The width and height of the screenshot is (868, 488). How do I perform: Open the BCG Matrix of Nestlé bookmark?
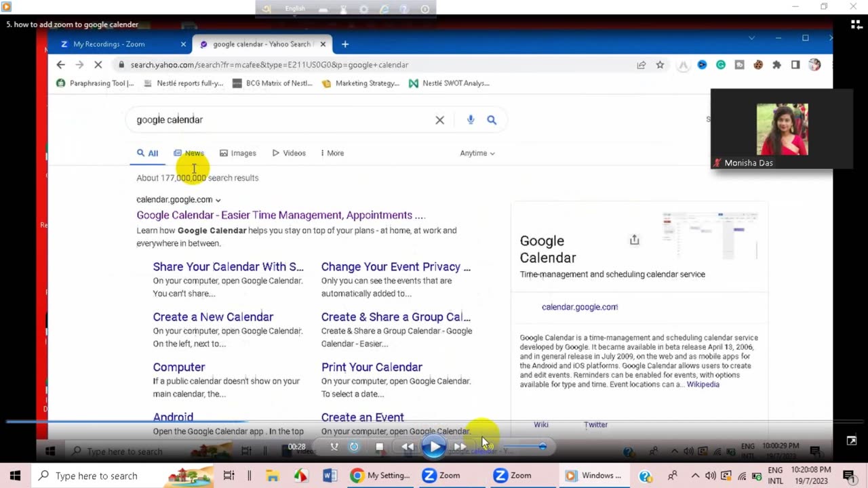pos(273,83)
